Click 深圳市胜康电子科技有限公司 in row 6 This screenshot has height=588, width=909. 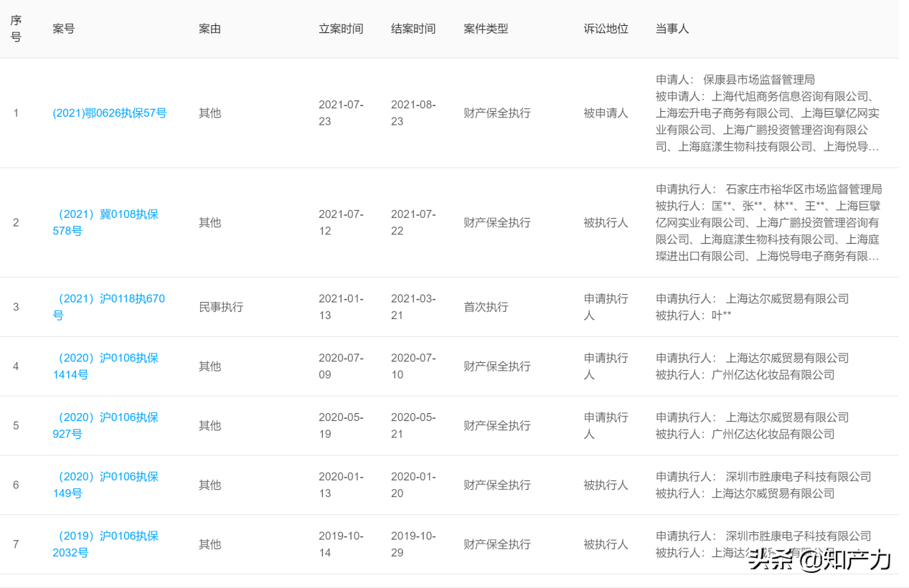[x=799, y=477]
